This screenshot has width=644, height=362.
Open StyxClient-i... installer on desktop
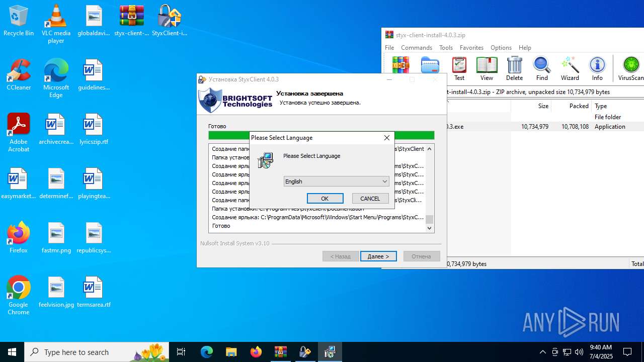click(x=170, y=21)
